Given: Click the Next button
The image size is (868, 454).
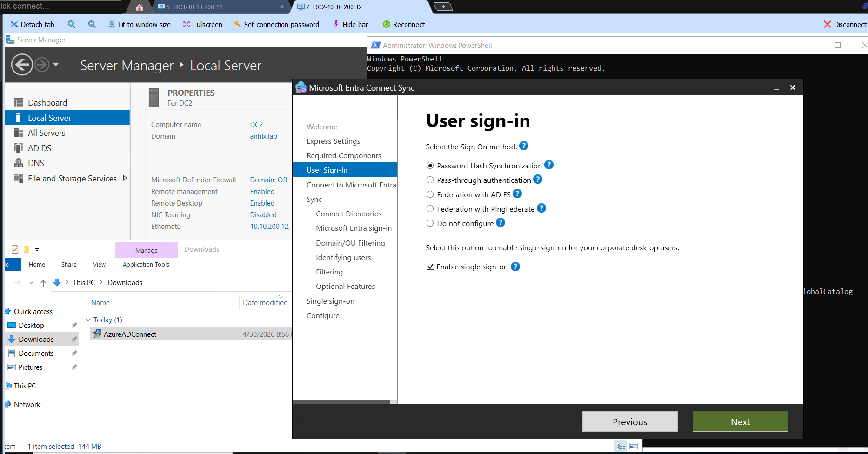Looking at the screenshot, I should pos(740,421).
